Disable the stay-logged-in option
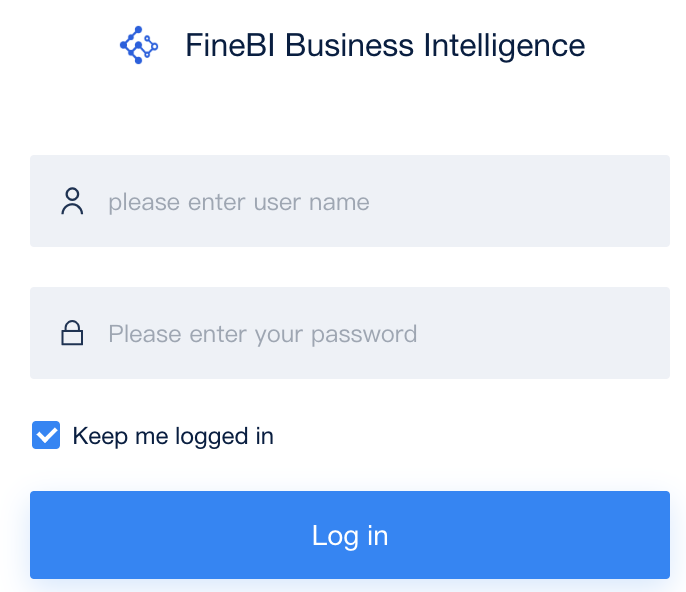The height and width of the screenshot is (592, 686). [x=46, y=436]
